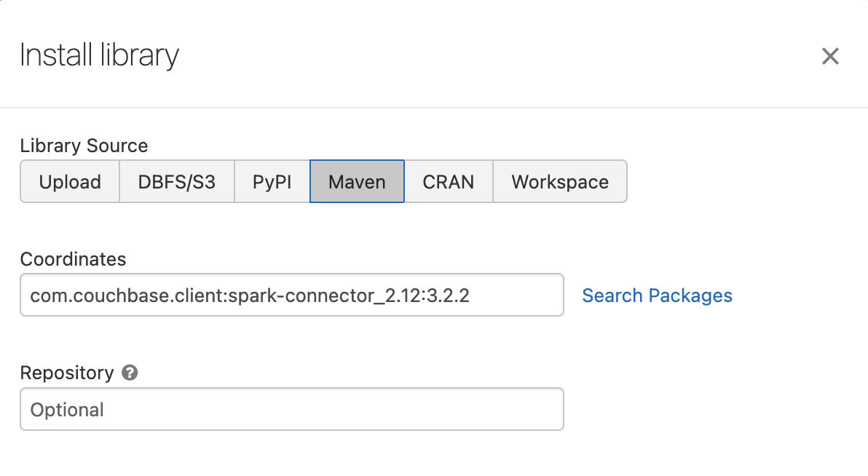Screen dimensions: 868x476
Task: Click the Repository help question mark icon
Action: (x=129, y=373)
